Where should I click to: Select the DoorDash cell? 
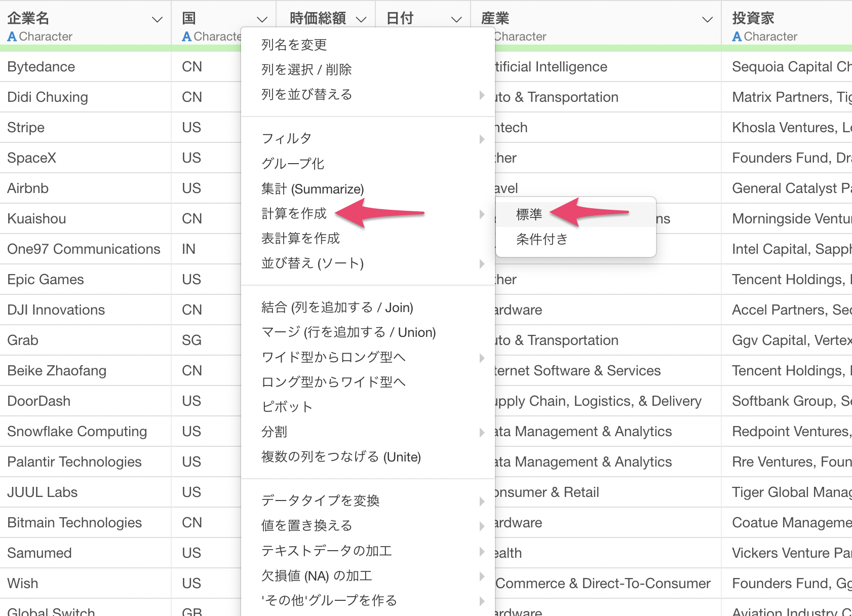tap(86, 401)
